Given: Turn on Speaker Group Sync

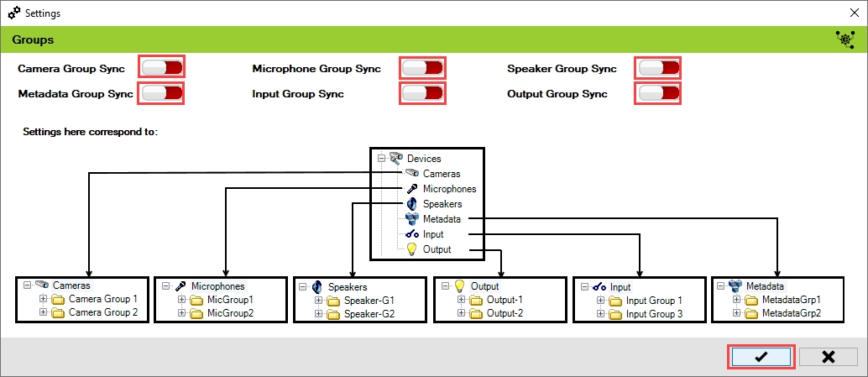Looking at the screenshot, I should coord(657,68).
